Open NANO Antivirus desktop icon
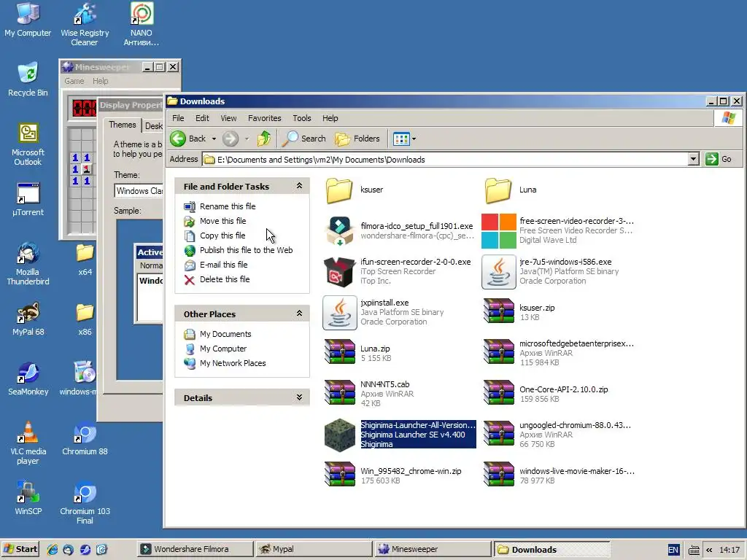Screen dimensions: 747x560 tap(142, 24)
